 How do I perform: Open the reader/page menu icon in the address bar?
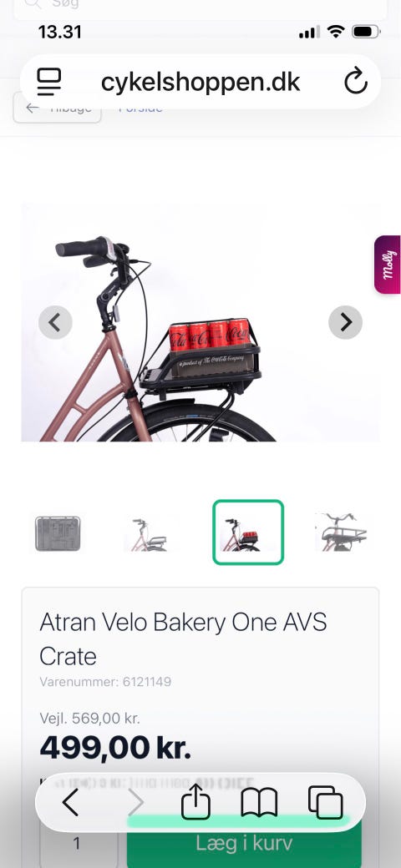pyautogui.click(x=48, y=82)
